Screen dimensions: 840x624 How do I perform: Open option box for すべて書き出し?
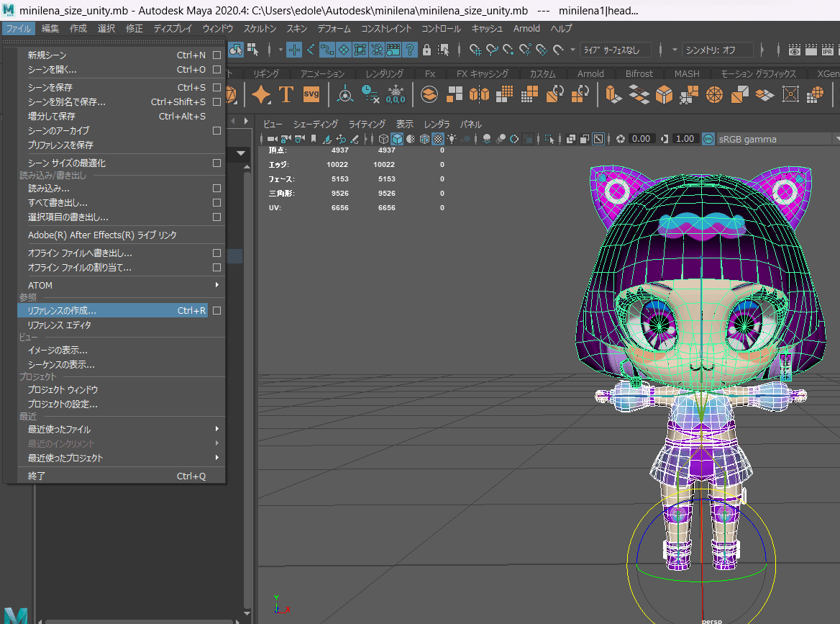click(217, 203)
